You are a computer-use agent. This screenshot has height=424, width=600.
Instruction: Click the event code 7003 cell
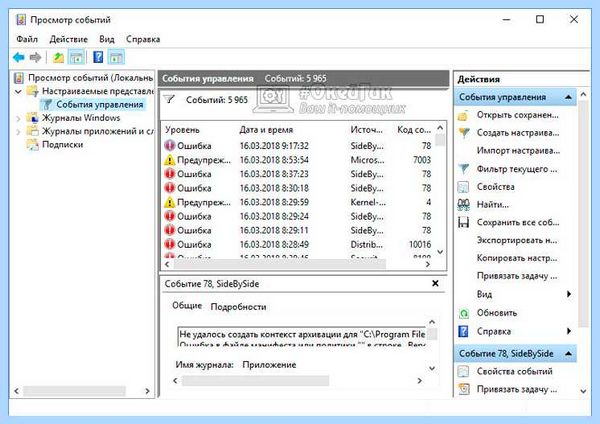[x=422, y=160]
